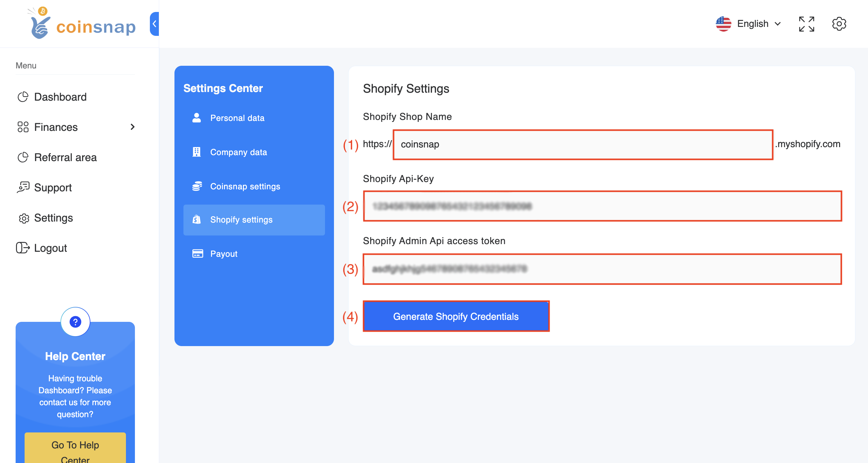Viewport: 868px width, 463px height.
Task: Click the Logout icon
Action: (x=23, y=248)
